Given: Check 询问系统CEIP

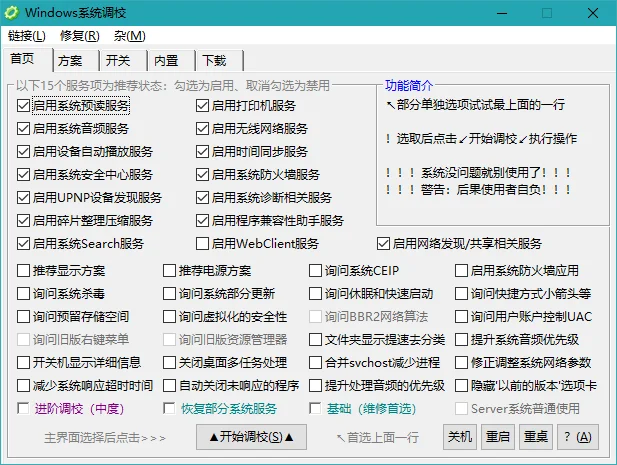Looking at the screenshot, I should pos(316,271).
